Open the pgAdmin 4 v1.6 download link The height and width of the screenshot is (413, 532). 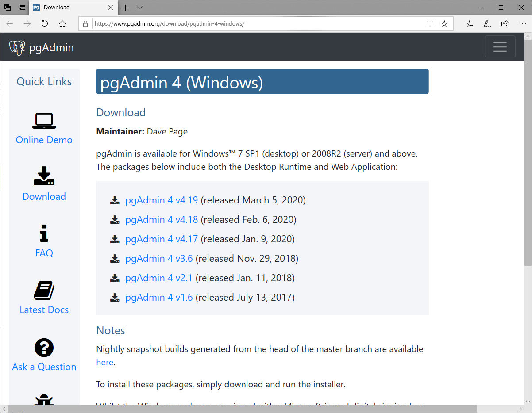pyautogui.click(x=159, y=298)
